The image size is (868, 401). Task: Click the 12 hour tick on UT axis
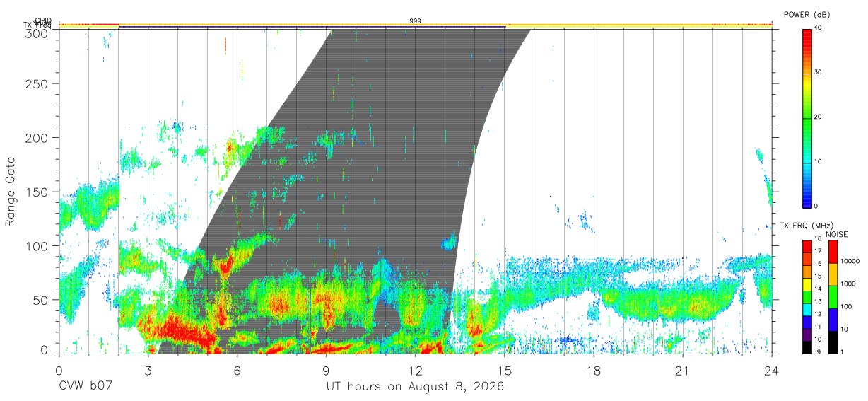416,371
